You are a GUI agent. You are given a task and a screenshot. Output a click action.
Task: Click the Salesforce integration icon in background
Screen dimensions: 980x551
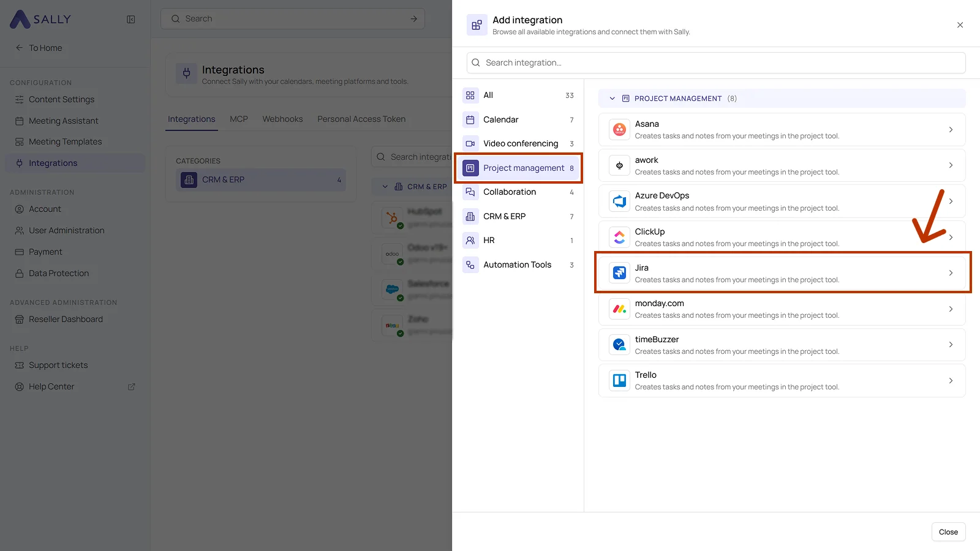click(392, 290)
